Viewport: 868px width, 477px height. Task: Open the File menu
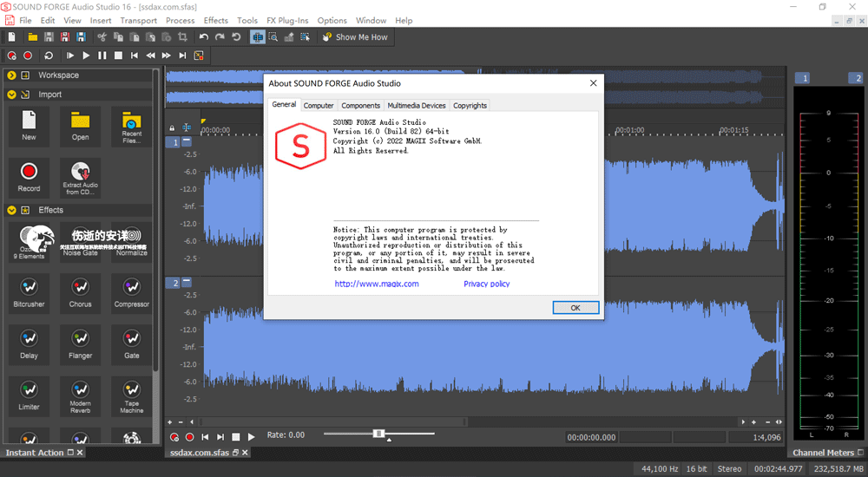[x=25, y=21]
